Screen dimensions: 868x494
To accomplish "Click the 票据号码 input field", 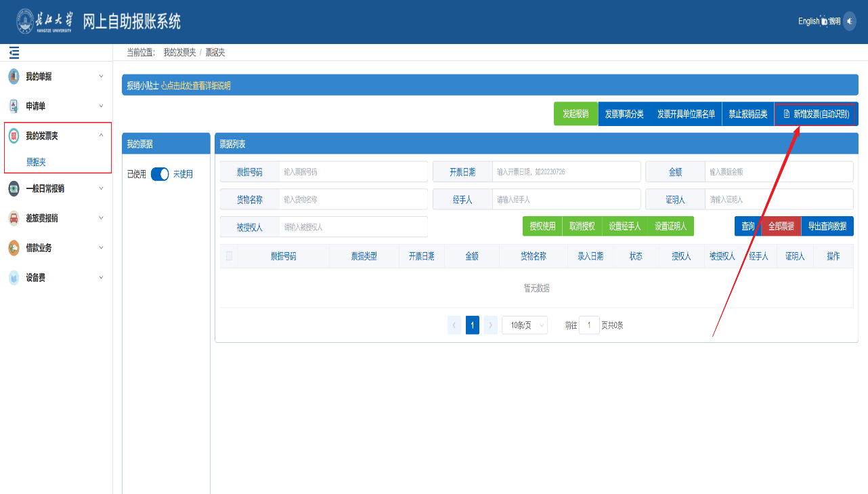I will [353, 172].
